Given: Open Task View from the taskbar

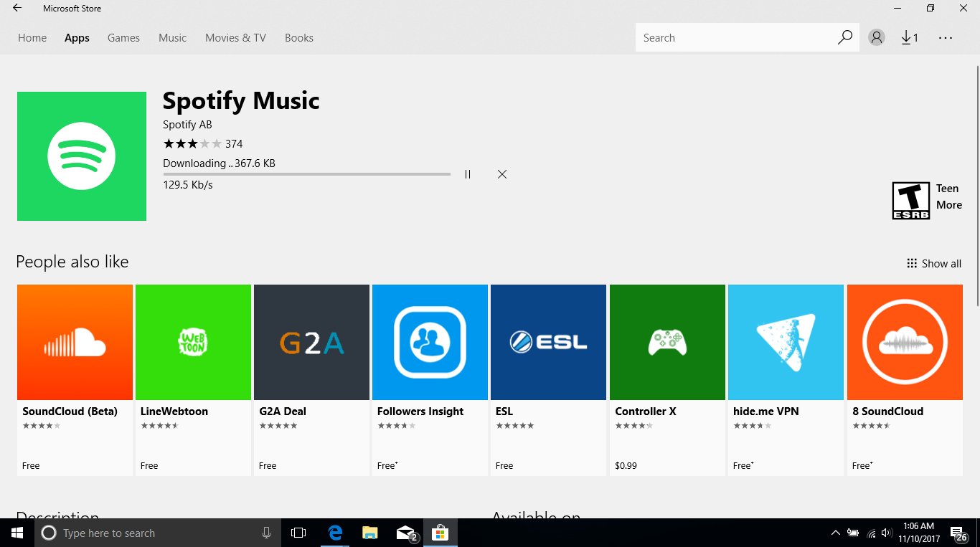Looking at the screenshot, I should [298, 533].
